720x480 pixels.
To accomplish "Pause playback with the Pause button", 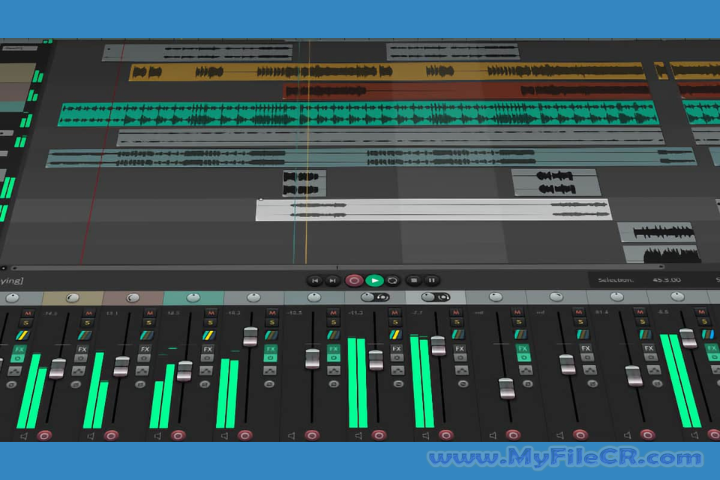I will point(431,280).
